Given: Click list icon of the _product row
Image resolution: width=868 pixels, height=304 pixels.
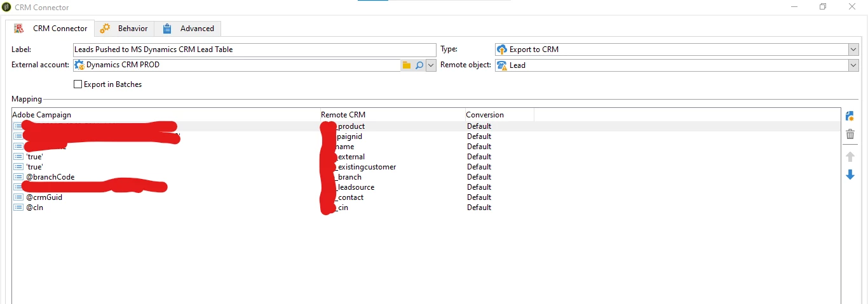Looking at the screenshot, I should [18, 126].
